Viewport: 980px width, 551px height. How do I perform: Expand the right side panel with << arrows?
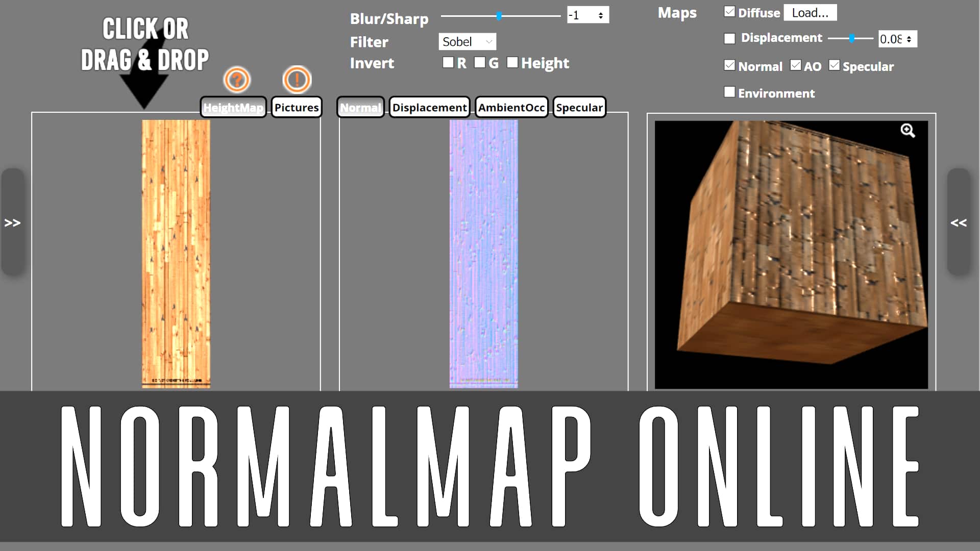pos(959,222)
